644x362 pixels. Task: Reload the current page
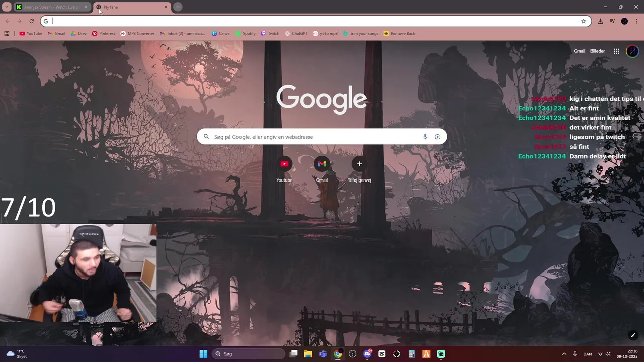(x=31, y=21)
